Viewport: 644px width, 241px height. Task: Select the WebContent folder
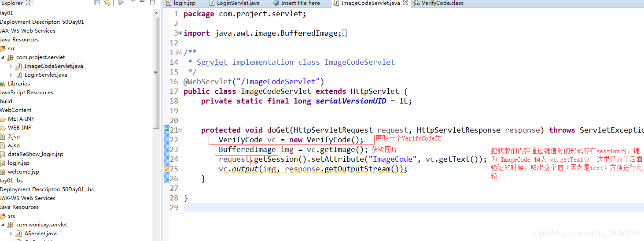tap(16, 110)
